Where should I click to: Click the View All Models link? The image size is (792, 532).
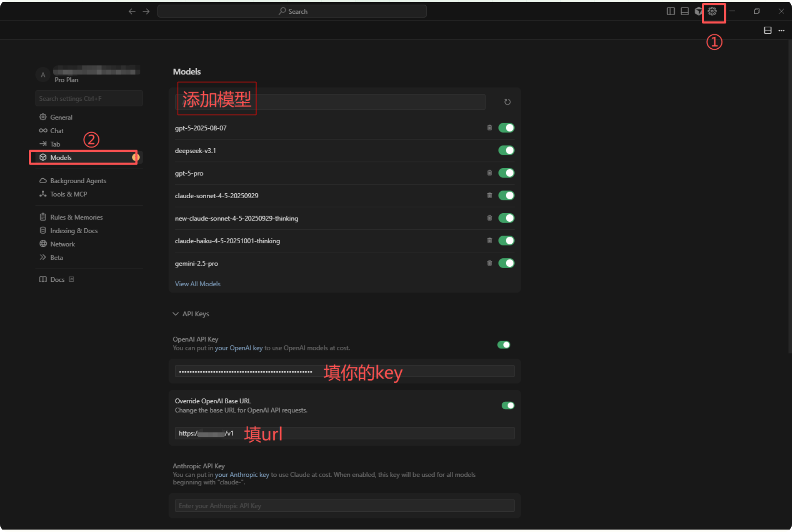[198, 284]
